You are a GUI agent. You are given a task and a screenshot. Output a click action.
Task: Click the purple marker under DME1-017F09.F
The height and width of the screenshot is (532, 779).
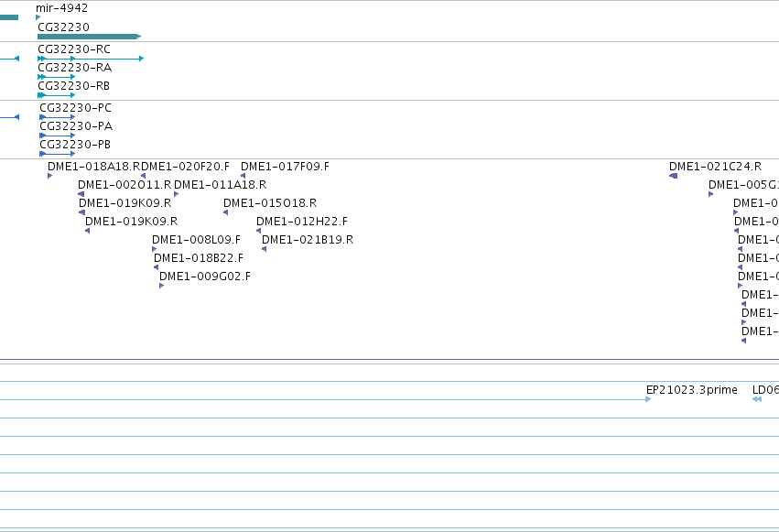point(243,176)
